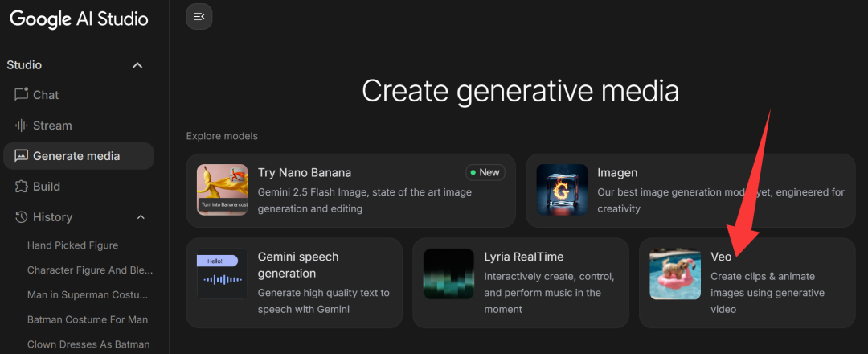This screenshot has width=868, height=354.
Task: Open the Imagen model card
Action: click(x=690, y=191)
